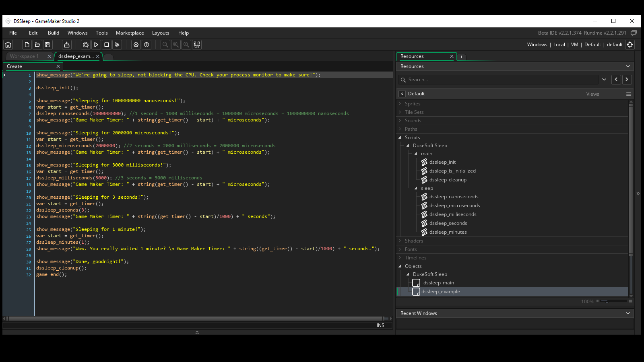Collapse the Recent Windows panel chevron
Screen dimensions: 644x362
click(x=627, y=313)
